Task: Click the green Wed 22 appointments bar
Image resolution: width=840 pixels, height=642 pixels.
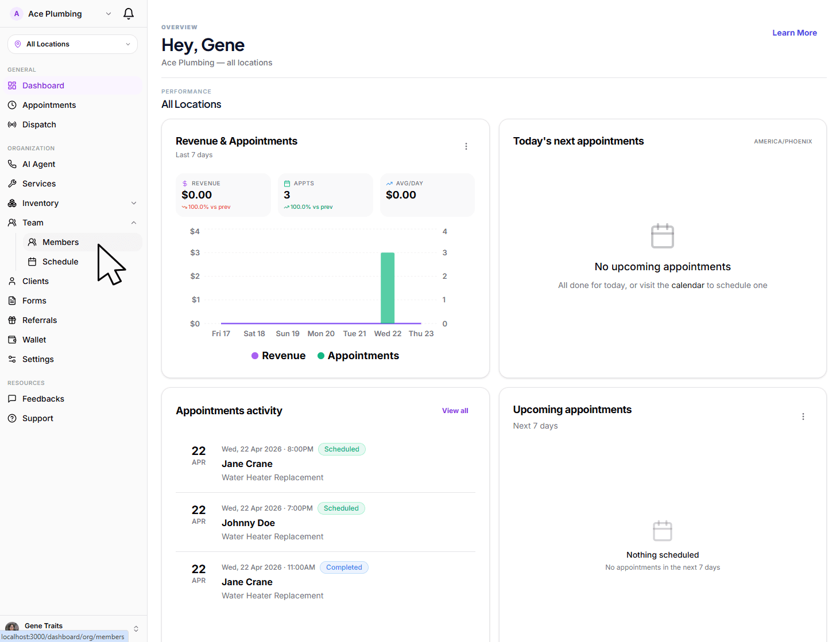Action: (388, 288)
